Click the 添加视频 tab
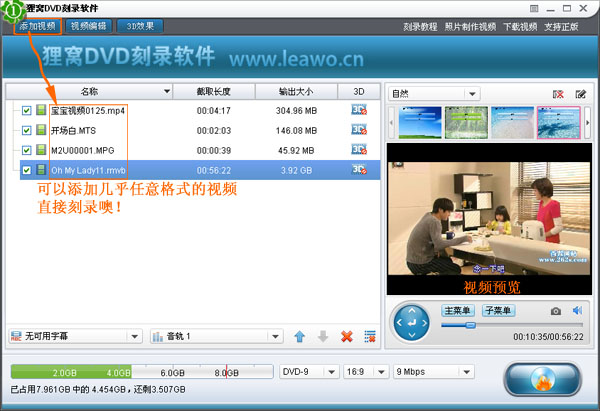The image size is (600, 411). (38, 26)
